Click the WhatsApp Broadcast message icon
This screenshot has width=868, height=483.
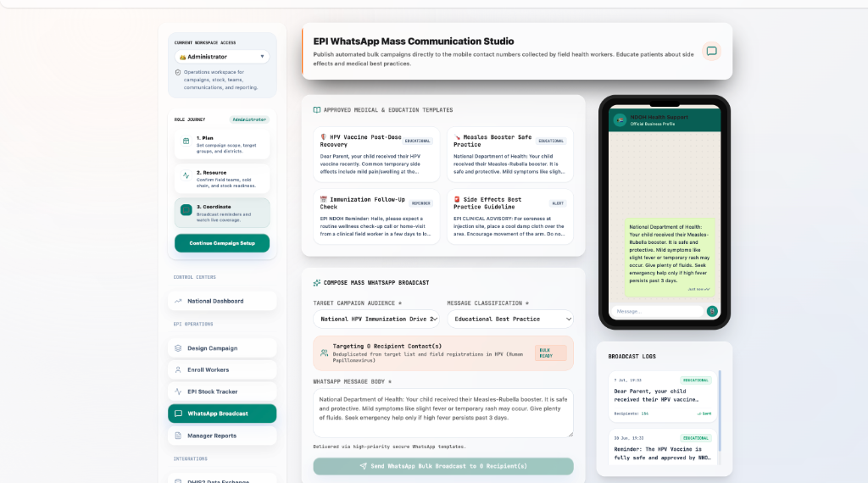pyautogui.click(x=178, y=414)
